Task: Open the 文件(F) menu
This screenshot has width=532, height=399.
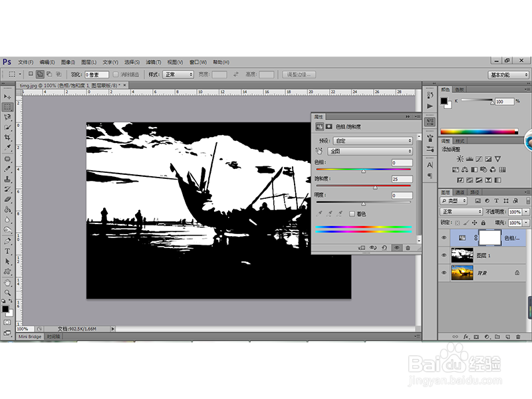Action: point(26,62)
